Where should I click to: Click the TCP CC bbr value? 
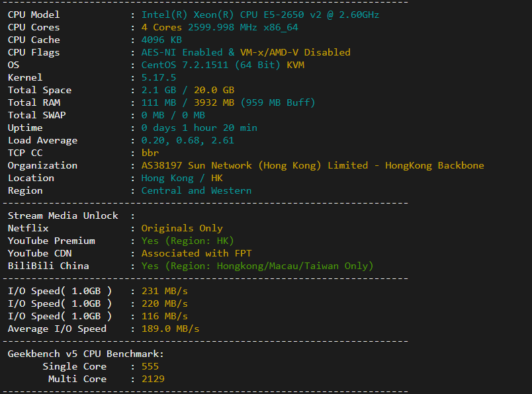[150, 153]
